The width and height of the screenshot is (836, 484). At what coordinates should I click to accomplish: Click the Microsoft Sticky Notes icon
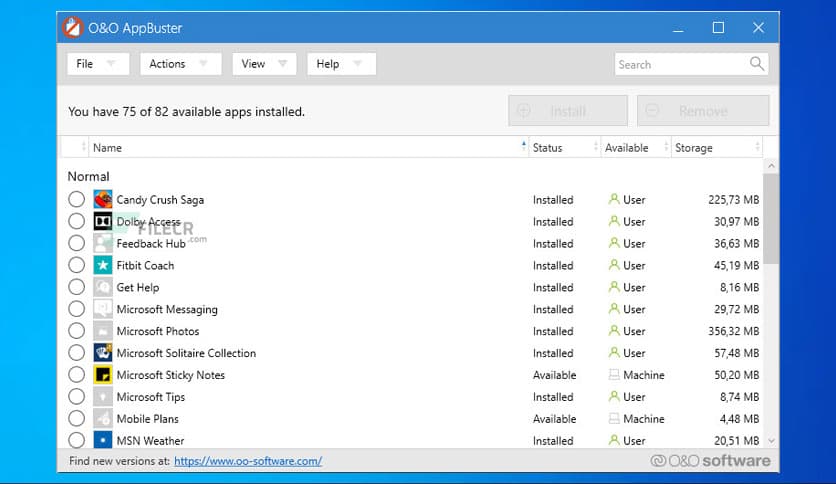pyautogui.click(x=103, y=375)
